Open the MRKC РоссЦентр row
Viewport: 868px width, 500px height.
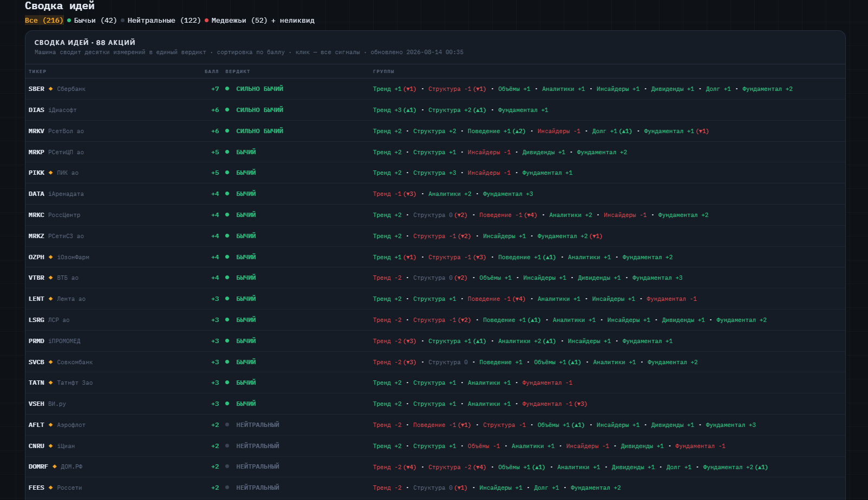pyautogui.click(x=435, y=215)
